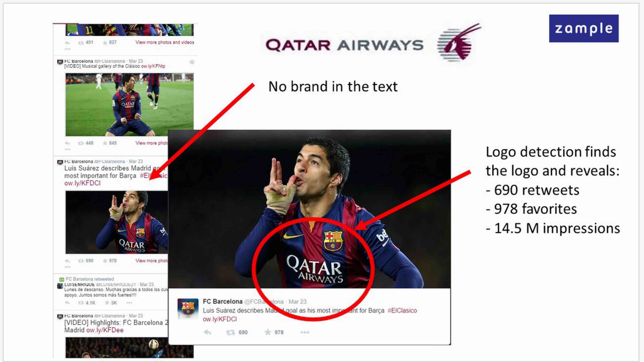Open more options dots in large tweet
This screenshot has width=644, height=362.
point(305,332)
